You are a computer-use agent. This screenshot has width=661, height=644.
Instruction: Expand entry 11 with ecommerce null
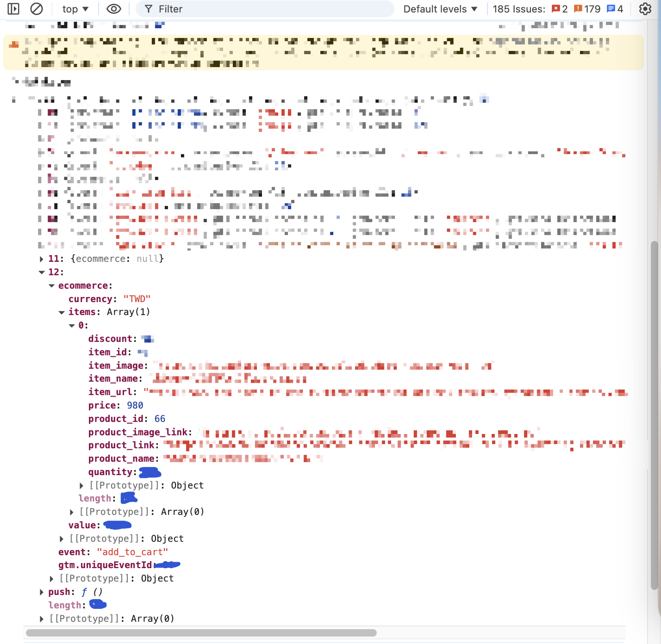coord(42,259)
